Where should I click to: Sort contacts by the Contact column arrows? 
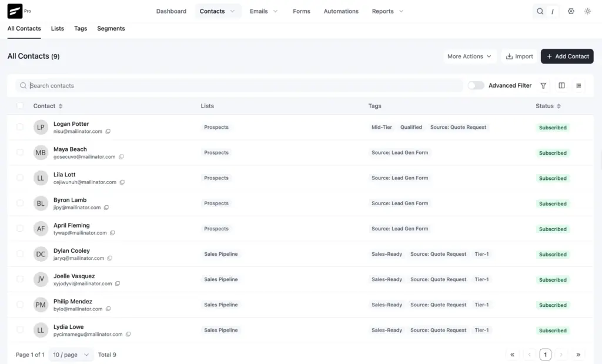(x=61, y=106)
